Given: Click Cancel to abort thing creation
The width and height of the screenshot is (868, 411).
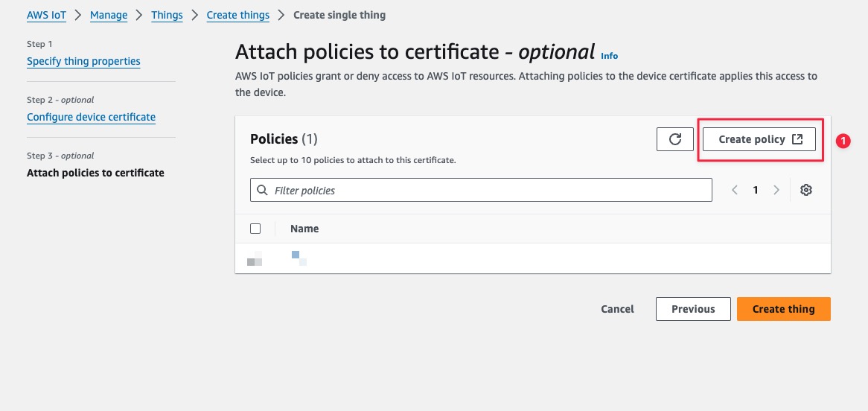Looking at the screenshot, I should (617, 309).
